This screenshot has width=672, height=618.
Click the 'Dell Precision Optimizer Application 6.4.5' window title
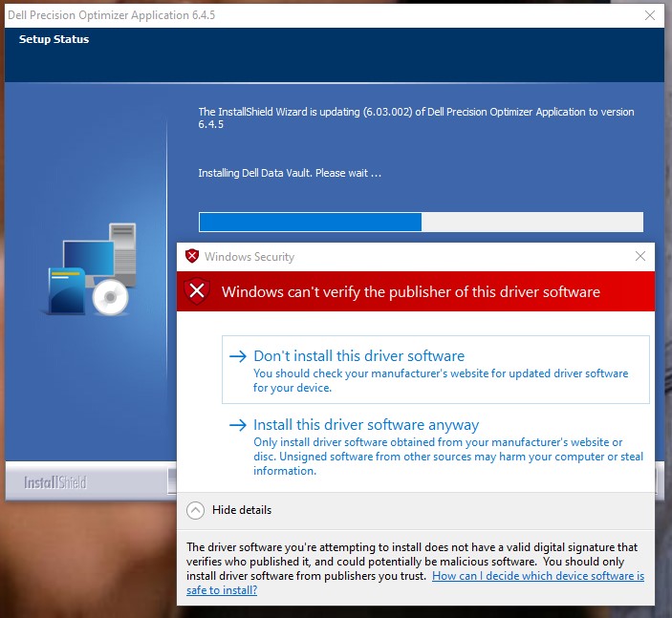click(x=112, y=15)
